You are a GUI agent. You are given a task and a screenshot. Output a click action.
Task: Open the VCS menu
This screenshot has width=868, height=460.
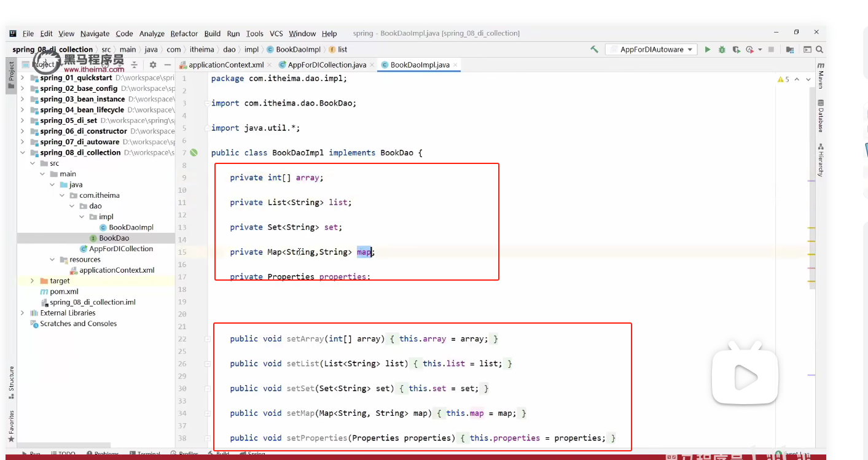(x=276, y=34)
